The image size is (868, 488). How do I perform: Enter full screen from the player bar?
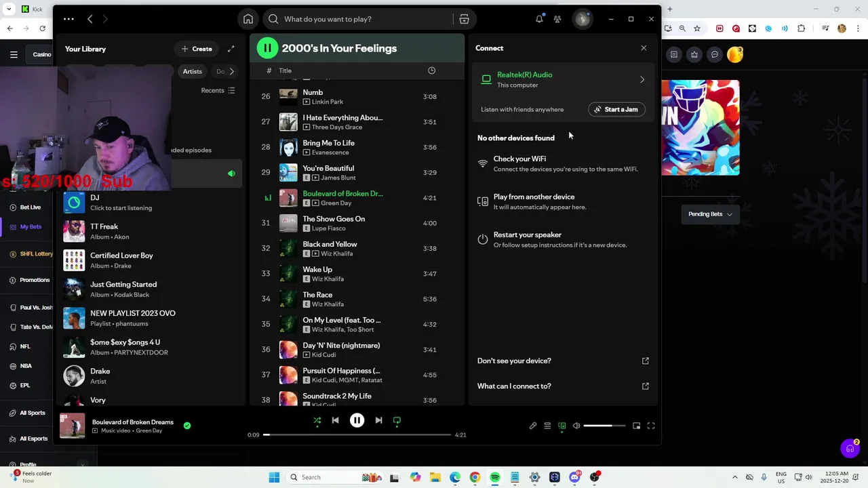[x=651, y=426]
